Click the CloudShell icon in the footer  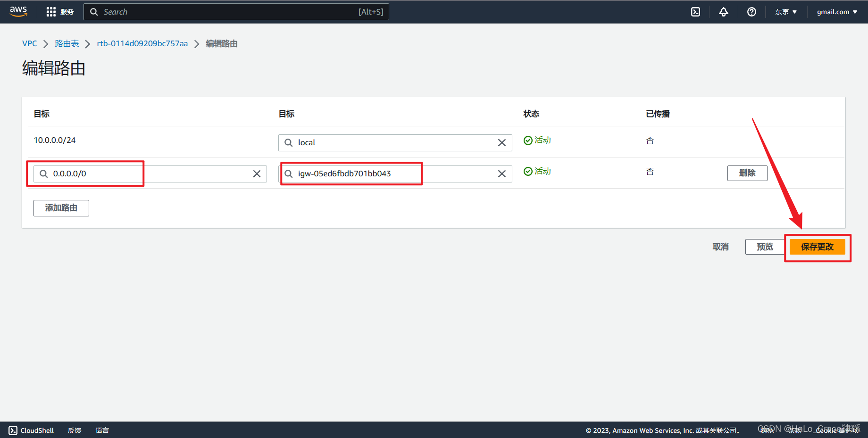point(13,430)
